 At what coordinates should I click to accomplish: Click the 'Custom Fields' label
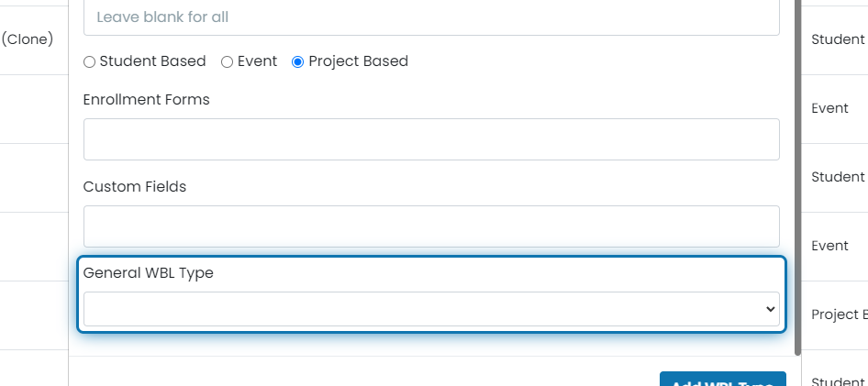[135, 187]
